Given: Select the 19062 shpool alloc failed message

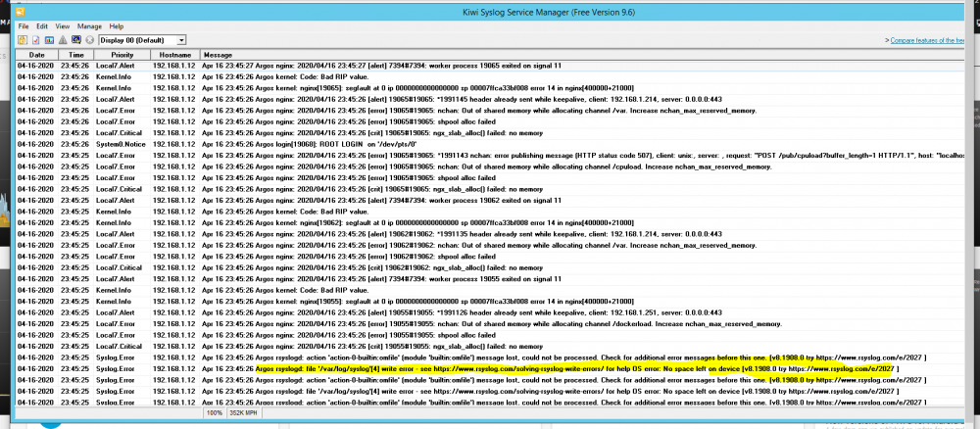Looking at the screenshot, I should (x=349, y=257).
